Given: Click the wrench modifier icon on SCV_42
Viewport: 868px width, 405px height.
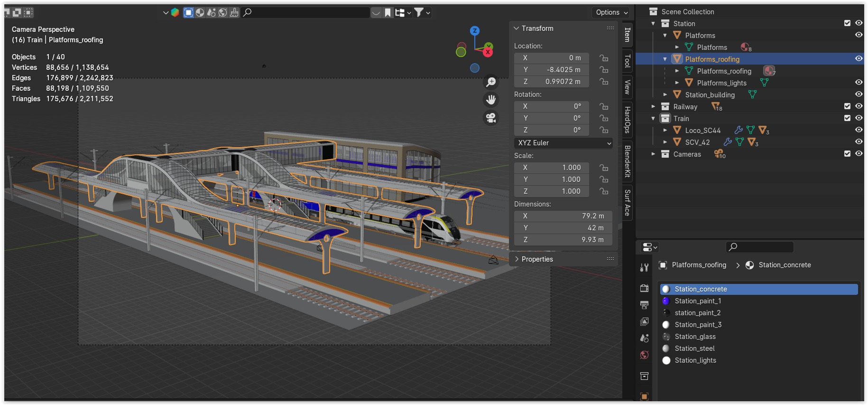Looking at the screenshot, I should pos(728,142).
